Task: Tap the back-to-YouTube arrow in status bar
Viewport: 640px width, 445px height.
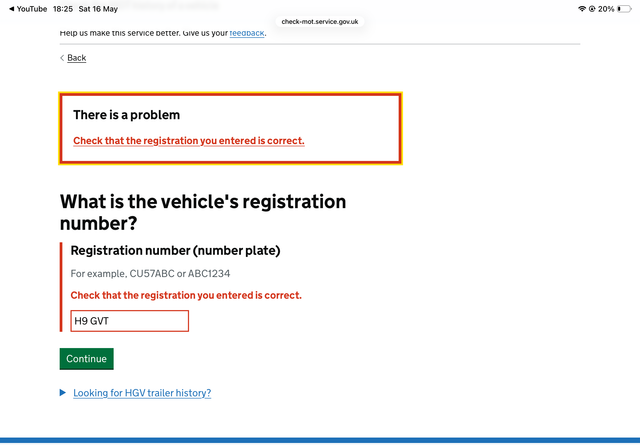Action: point(11,9)
